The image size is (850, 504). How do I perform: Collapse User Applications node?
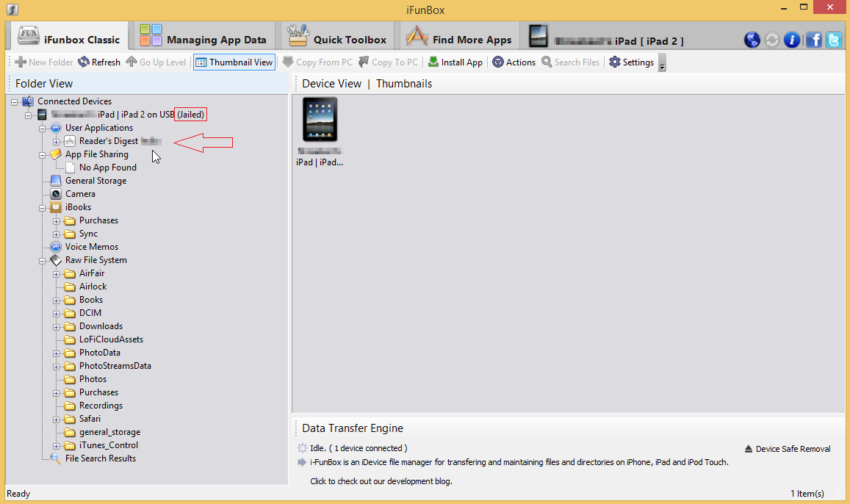pos(43,129)
